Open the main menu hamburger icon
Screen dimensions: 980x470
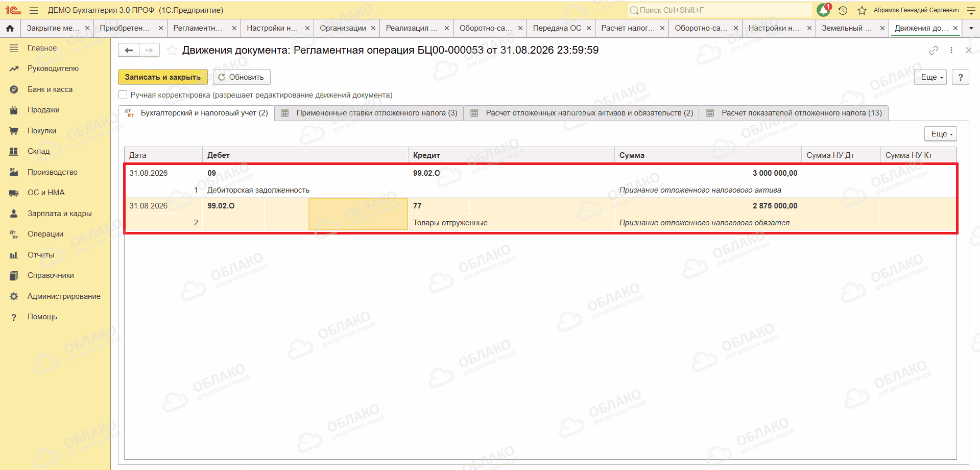coord(34,10)
